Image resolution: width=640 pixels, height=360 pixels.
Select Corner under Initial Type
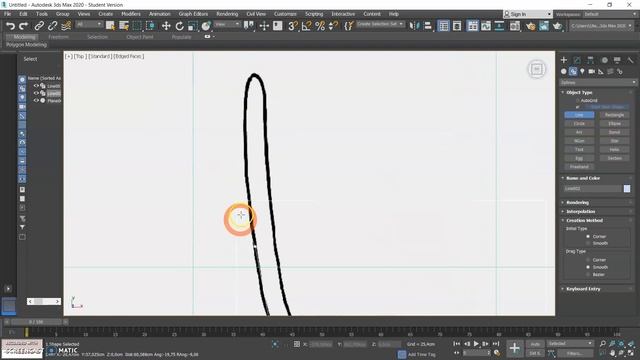pos(588,236)
